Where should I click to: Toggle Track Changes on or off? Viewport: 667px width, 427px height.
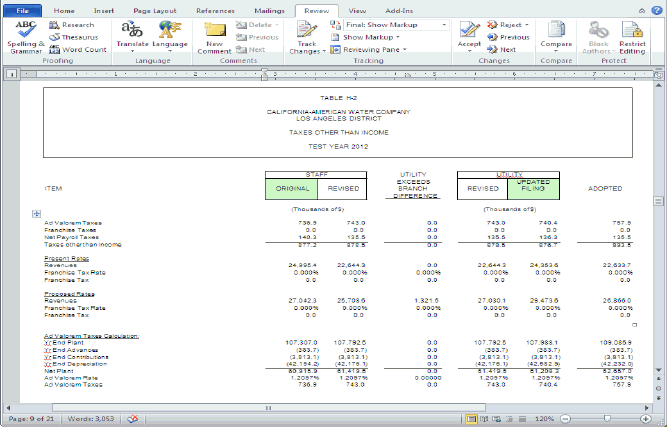click(307, 31)
